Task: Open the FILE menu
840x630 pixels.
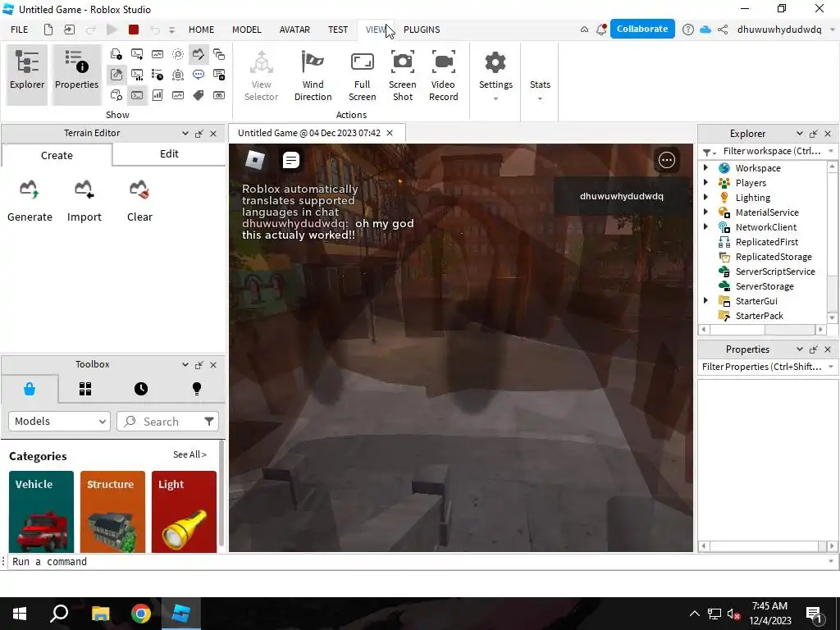Action: (20, 30)
